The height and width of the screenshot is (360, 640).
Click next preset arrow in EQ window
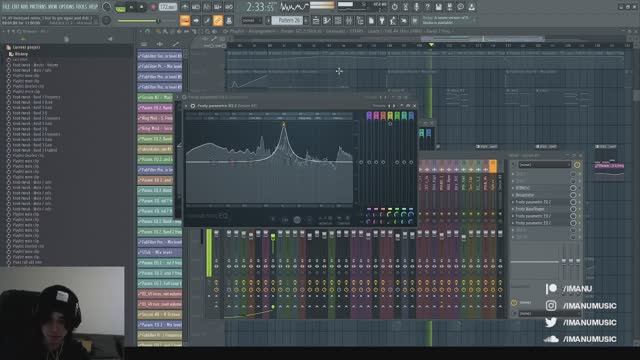click(x=394, y=106)
